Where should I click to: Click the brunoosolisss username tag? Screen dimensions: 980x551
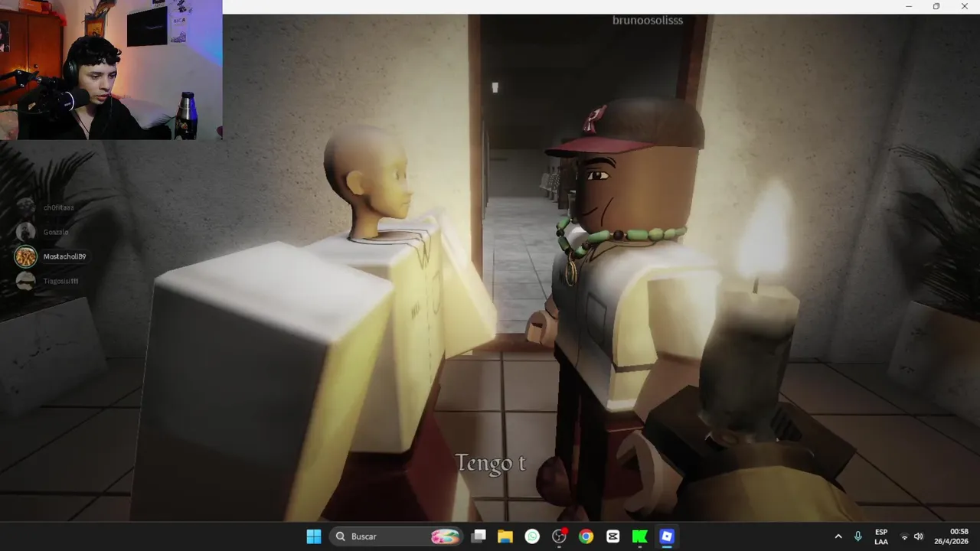(x=648, y=20)
